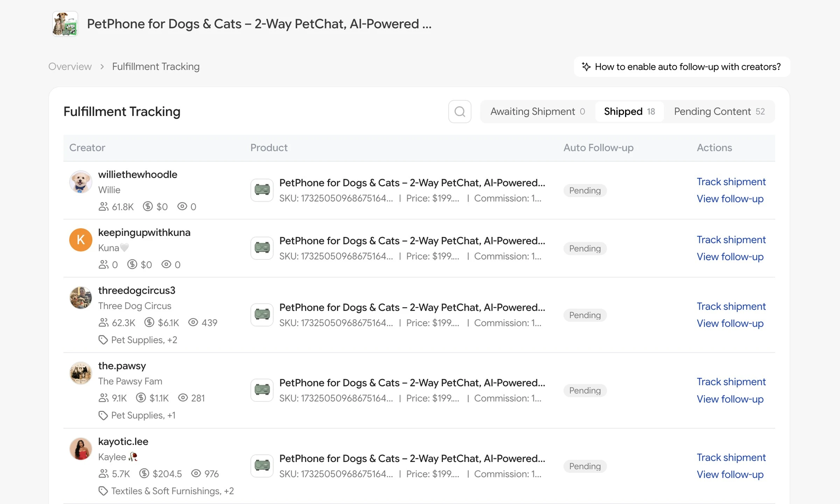The image size is (840, 504).
Task: Open the search magnifier button
Action: click(460, 112)
